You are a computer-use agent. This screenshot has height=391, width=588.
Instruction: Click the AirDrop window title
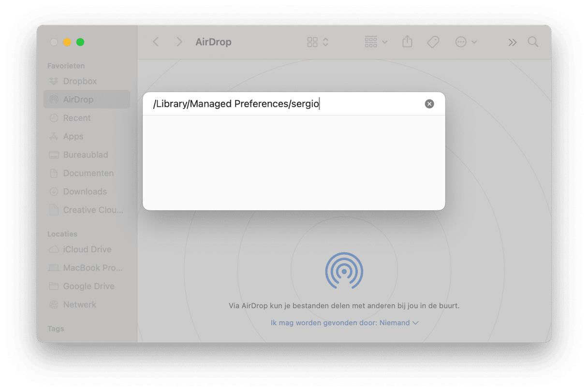[x=213, y=42]
